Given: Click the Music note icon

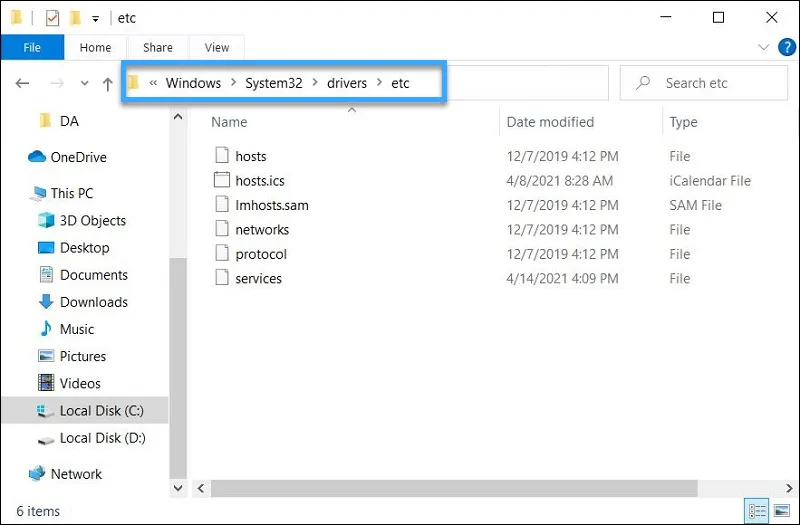Looking at the screenshot, I should point(46,329).
